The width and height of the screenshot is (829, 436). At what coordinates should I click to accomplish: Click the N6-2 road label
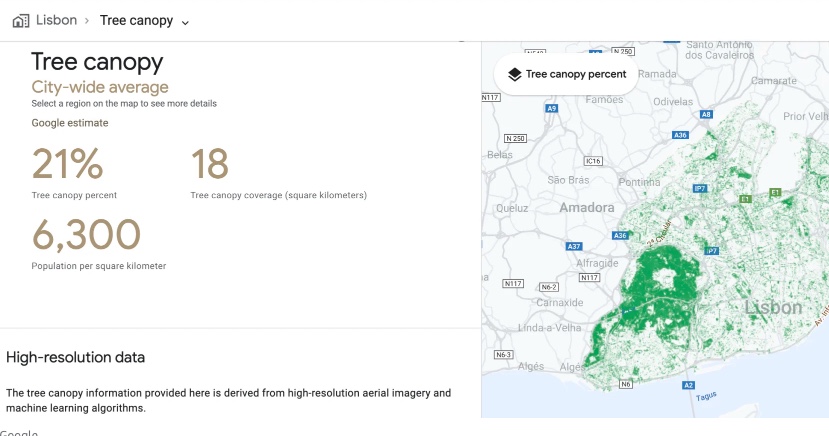coord(549,287)
